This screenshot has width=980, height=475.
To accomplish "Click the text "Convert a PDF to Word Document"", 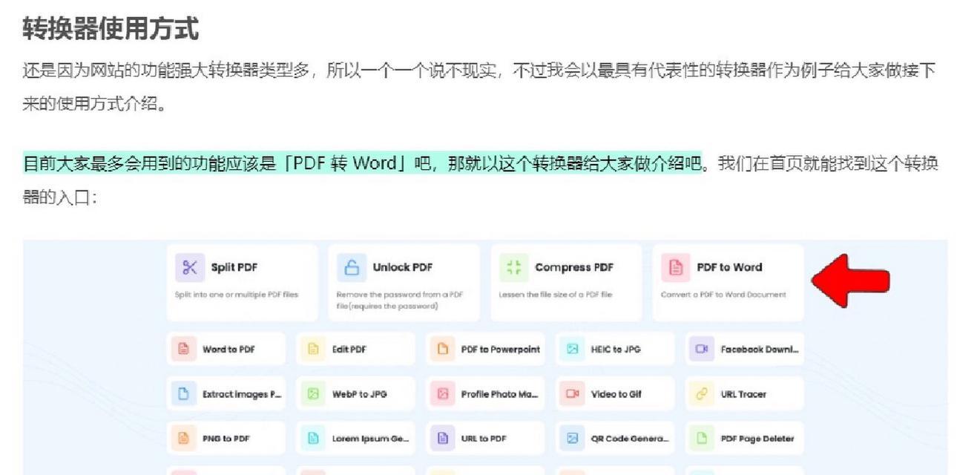I will [x=723, y=295].
